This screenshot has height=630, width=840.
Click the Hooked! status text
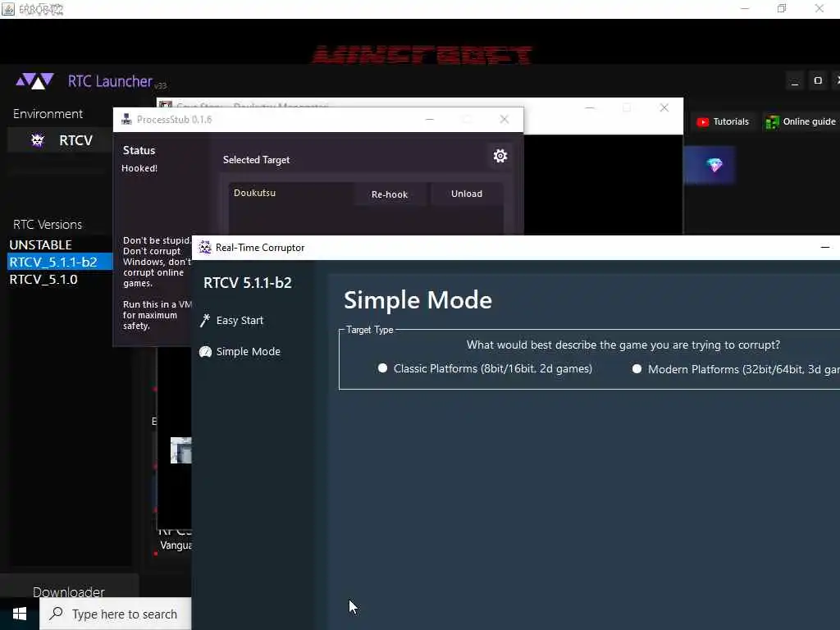click(x=139, y=168)
